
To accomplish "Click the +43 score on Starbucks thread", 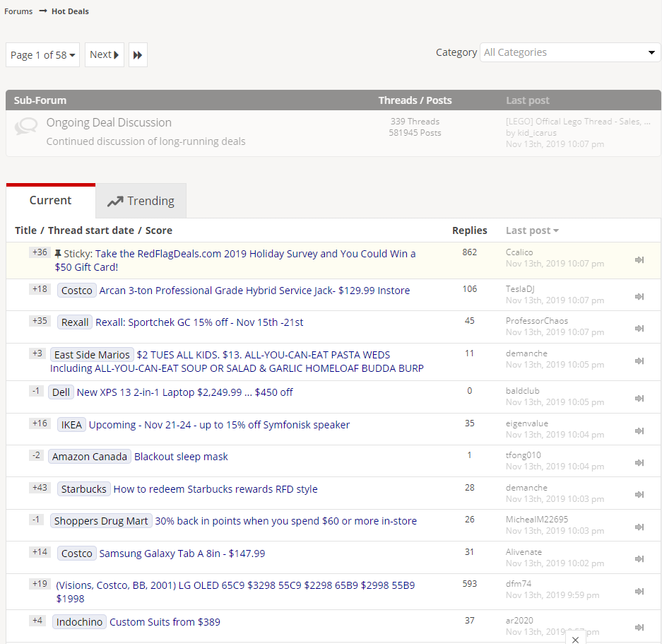I will tap(40, 488).
